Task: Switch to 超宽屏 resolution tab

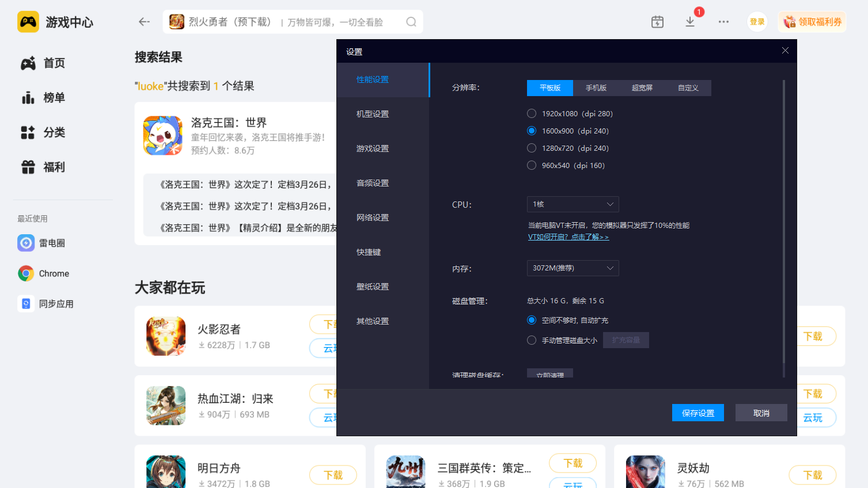Action: click(642, 88)
